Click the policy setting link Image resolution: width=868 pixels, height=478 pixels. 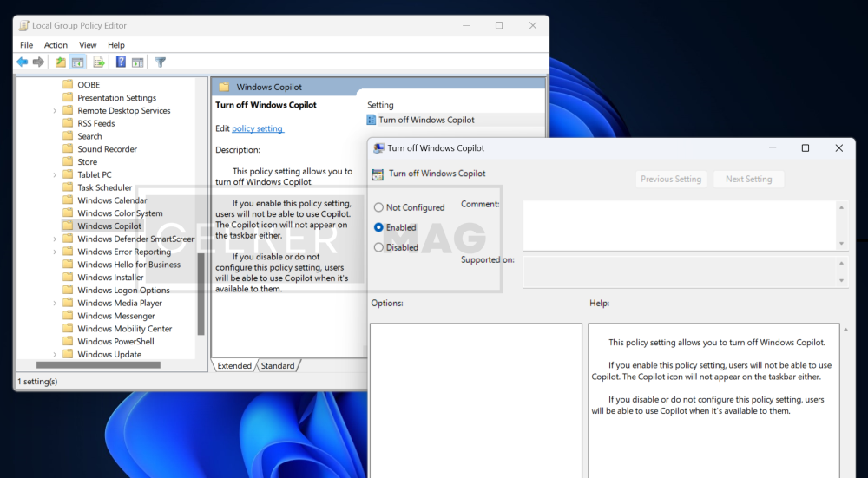[258, 128]
